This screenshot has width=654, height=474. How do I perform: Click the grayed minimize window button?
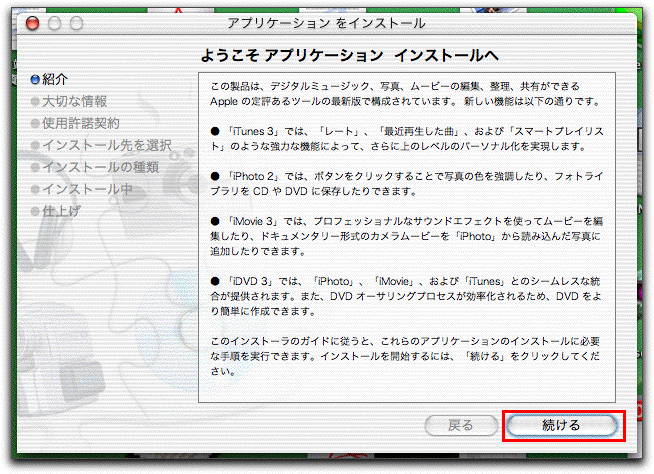click(x=54, y=23)
